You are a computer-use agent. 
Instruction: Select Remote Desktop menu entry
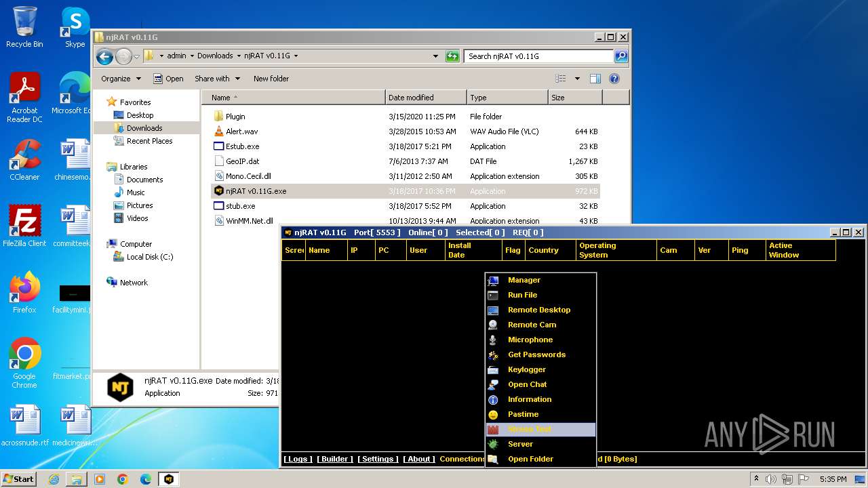(540, 310)
